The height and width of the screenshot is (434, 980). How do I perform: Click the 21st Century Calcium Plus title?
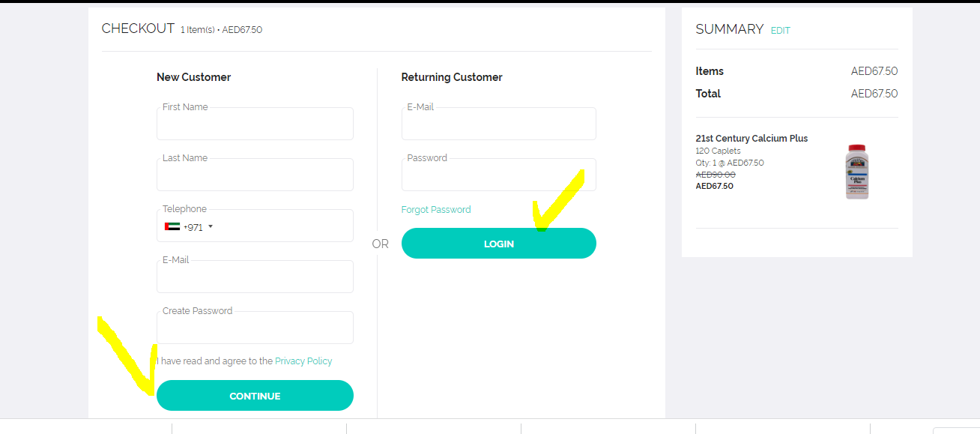click(x=751, y=139)
